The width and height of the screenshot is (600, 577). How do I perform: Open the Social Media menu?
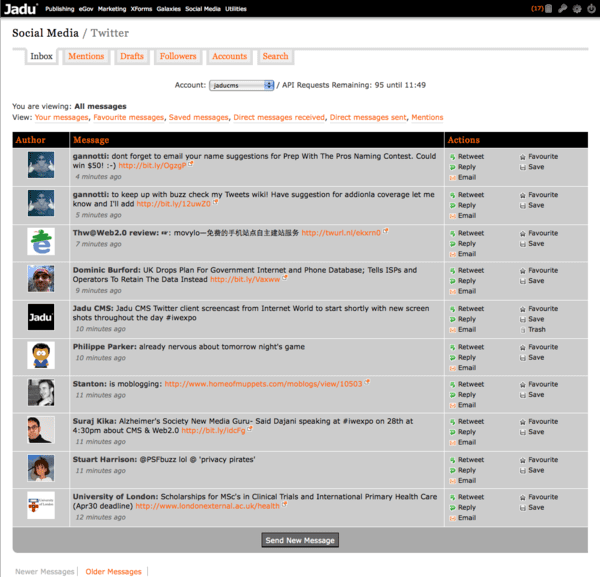[203, 9]
